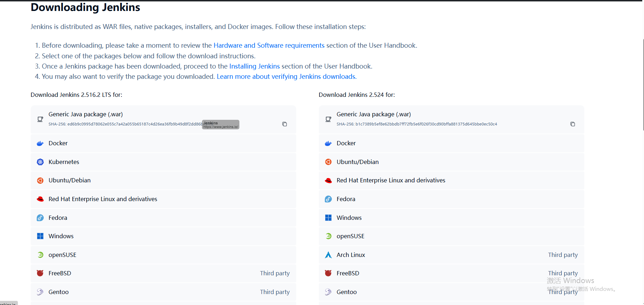The width and height of the screenshot is (644, 305).
Task: Select Red Hat Enterprise Linux under 2.524
Action: [x=452, y=181]
